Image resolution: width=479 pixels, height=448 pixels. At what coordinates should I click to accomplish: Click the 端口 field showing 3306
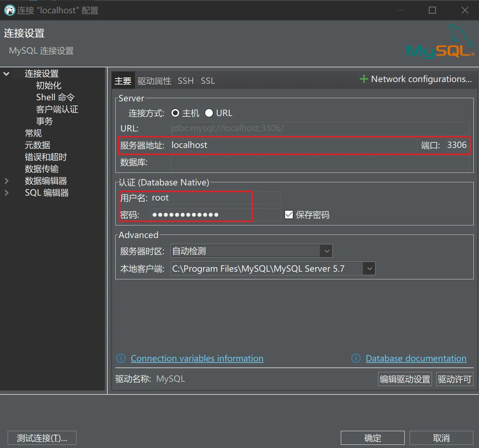click(458, 145)
